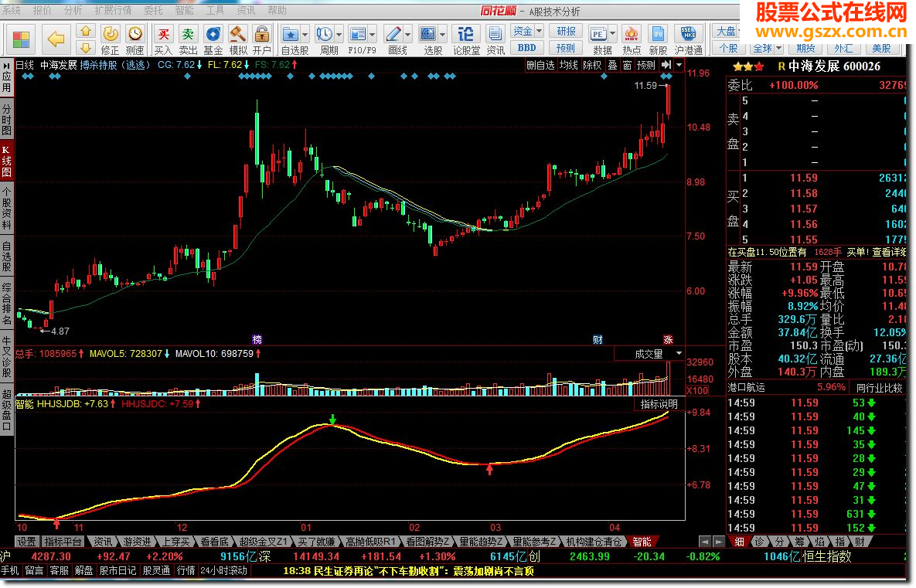The height and width of the screenshot is (588, 916).
Task: Click the 榜 marker on the chart timeline
Action: [257, 340]
